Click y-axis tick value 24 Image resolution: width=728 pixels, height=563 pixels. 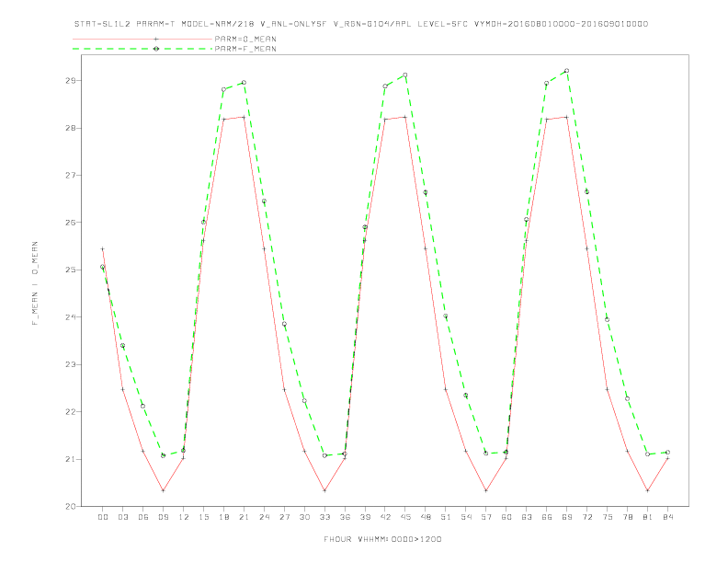71,317
